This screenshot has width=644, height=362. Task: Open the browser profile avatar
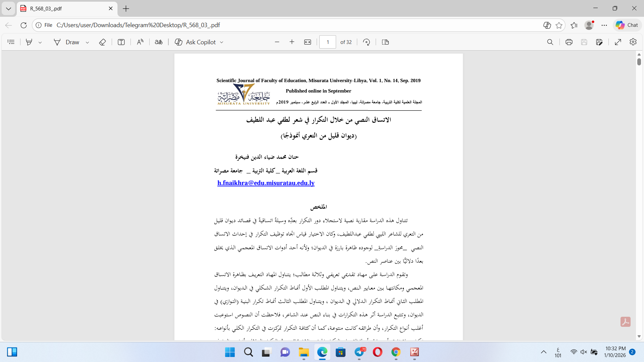click(x=589, y=25)
